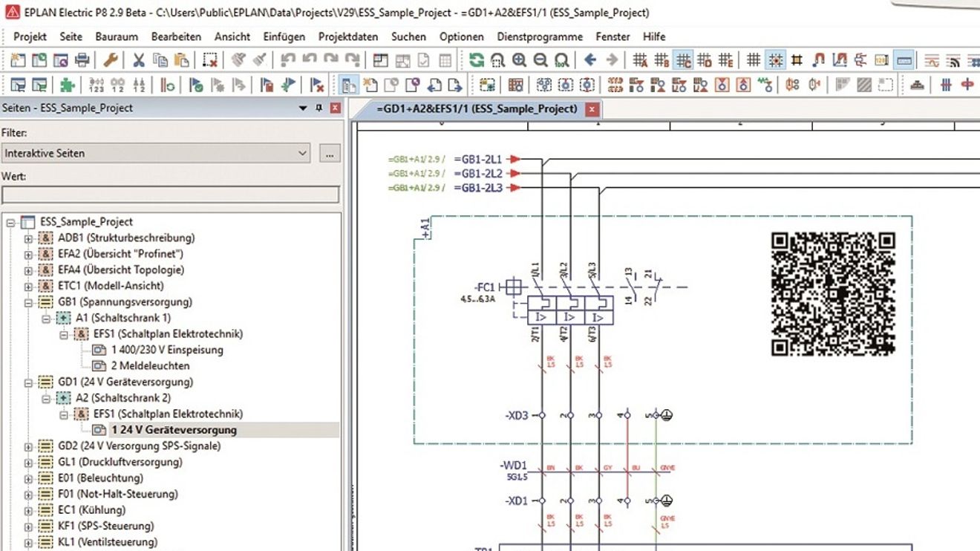Click the paste clipboard icon

(x=182, y=60)
